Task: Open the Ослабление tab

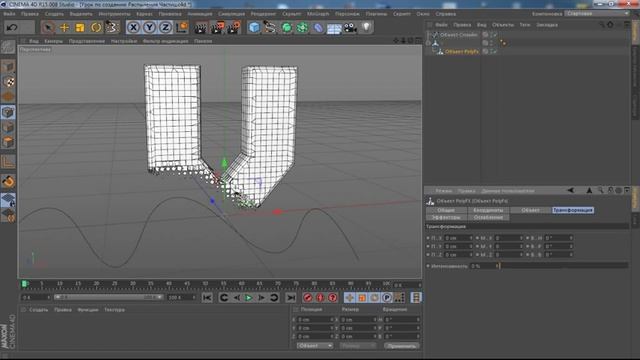Action: click(x=488, y=217)
